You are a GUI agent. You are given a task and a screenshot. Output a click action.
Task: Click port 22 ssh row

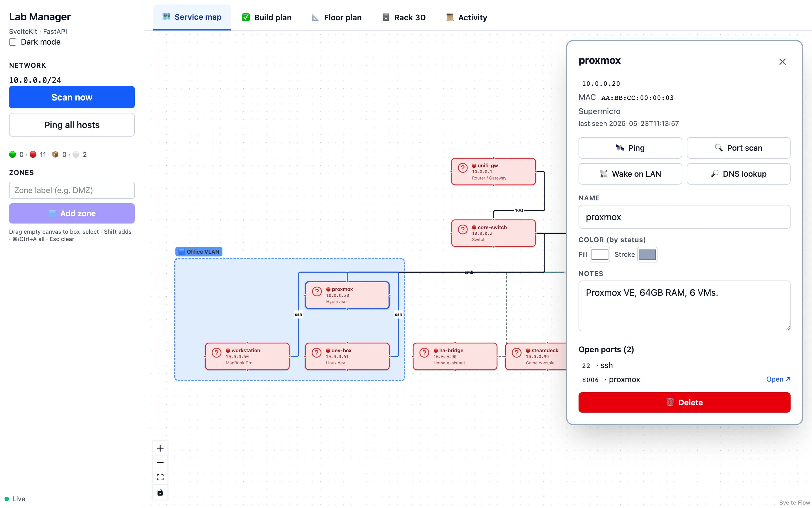click(x=685, y=365)
